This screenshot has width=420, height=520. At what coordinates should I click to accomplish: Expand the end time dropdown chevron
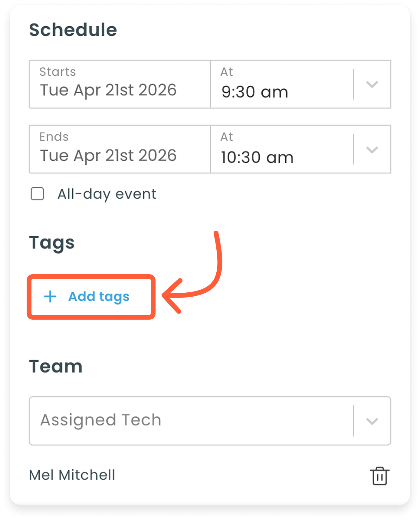pos(372,150)
